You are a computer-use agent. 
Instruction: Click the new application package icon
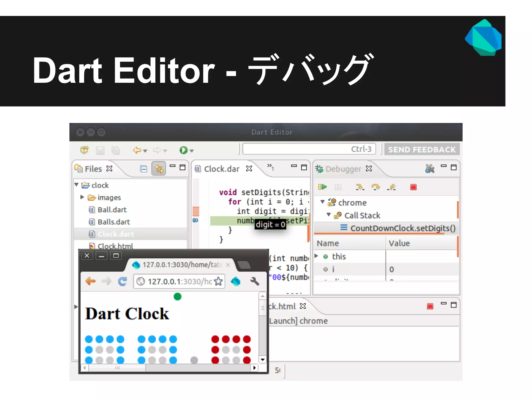(84, 150)
